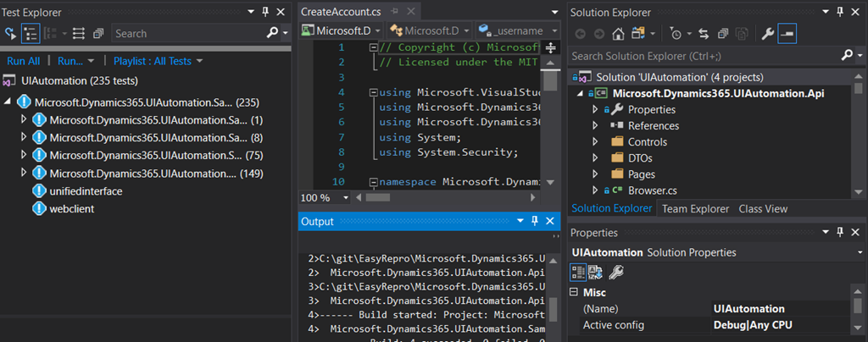This screenshot has width=868, height=342.
Task: Toggle Alphabetical sort in Properties panel
Action: [595, 271]
